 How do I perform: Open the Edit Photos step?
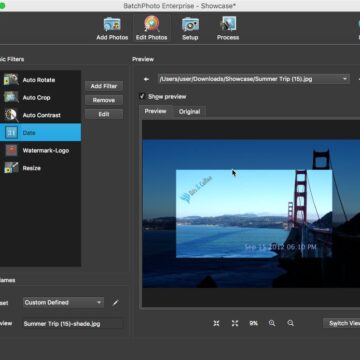point(152,29)
